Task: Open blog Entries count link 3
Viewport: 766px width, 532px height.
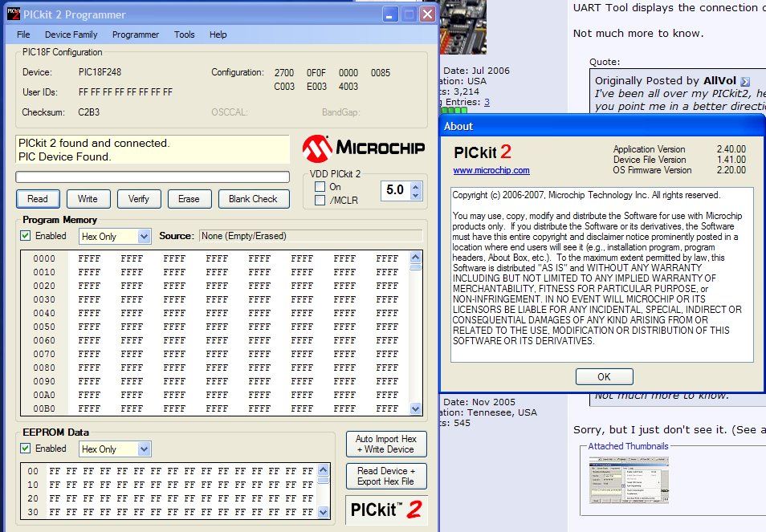Action: pyautogui.click(x=487, y=102)
